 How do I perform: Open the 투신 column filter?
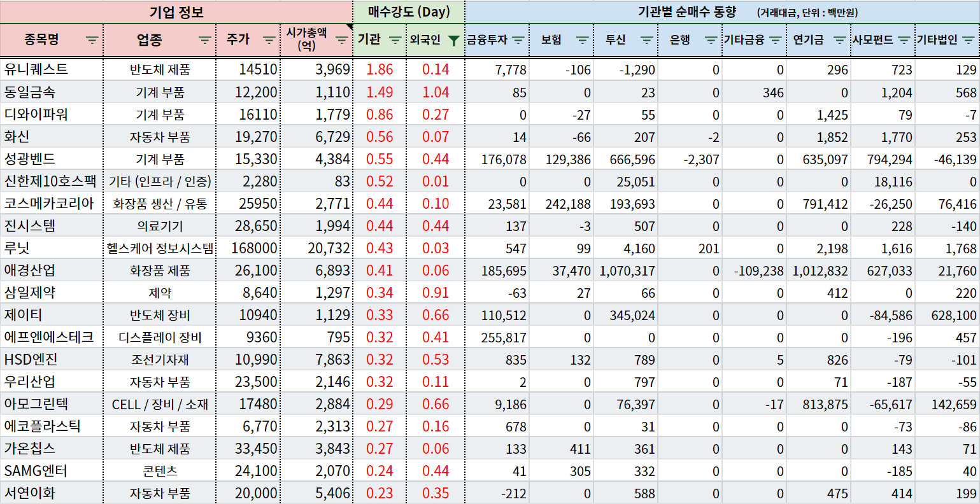[x=647, y=40]
